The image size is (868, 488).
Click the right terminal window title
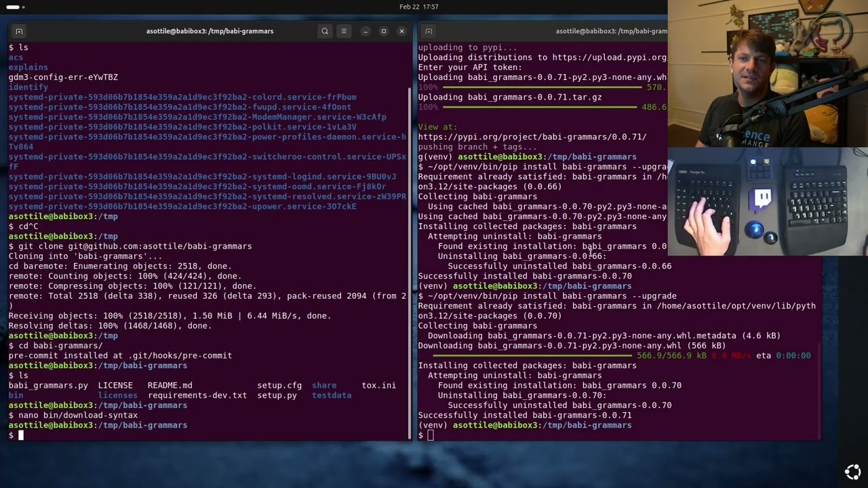pyautogui.click(x=611, y=31)
